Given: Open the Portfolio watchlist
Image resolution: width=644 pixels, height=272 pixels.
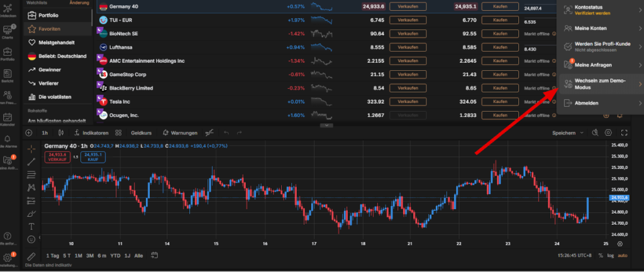Looking at the screenshot, I should coord(57,16).
